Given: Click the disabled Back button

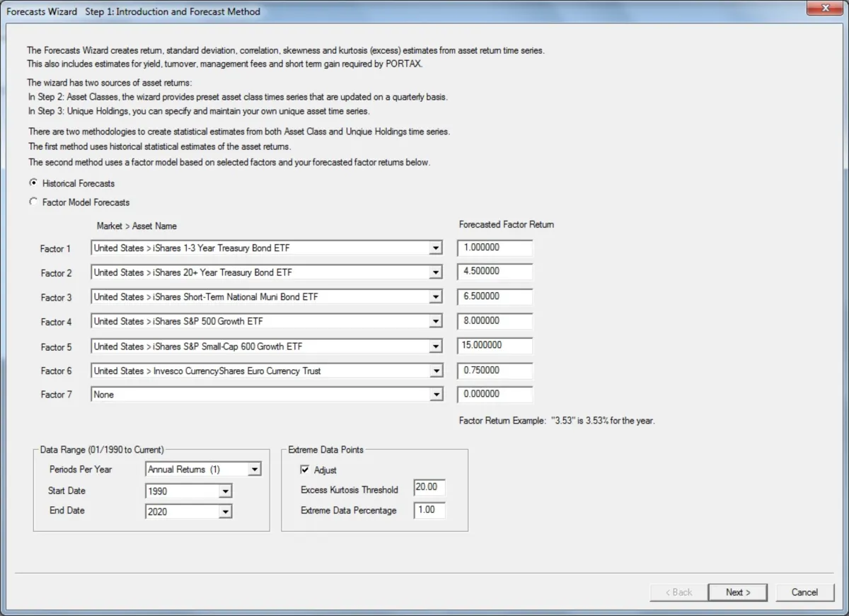Looking at the screenshot, I should (x=678, y=593).
